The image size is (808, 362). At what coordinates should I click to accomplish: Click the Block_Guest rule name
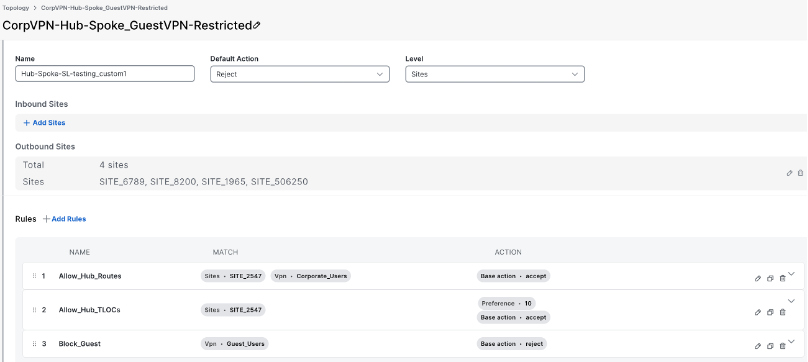[x=79, y=343]
